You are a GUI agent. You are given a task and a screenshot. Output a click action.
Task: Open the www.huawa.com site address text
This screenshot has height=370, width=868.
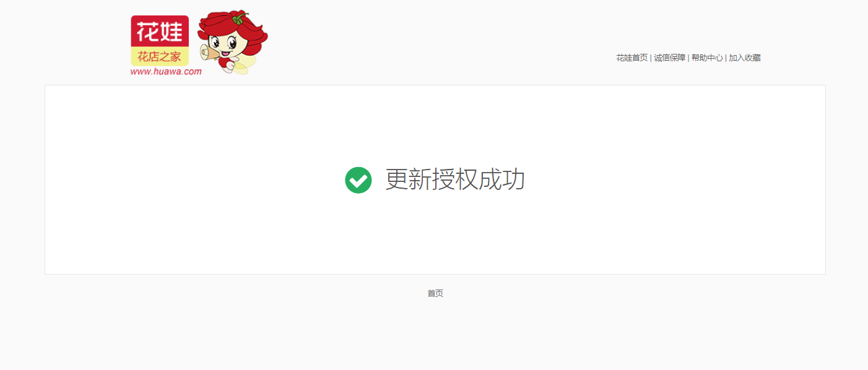(166, 71)
